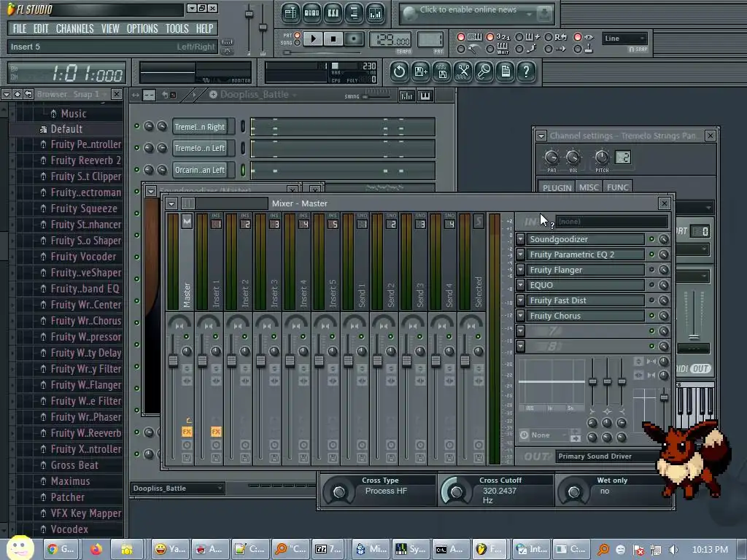Open the playlist window toolbar icon
The width and height of the screenshot is (747, 560).
click(x=290, y=13)
